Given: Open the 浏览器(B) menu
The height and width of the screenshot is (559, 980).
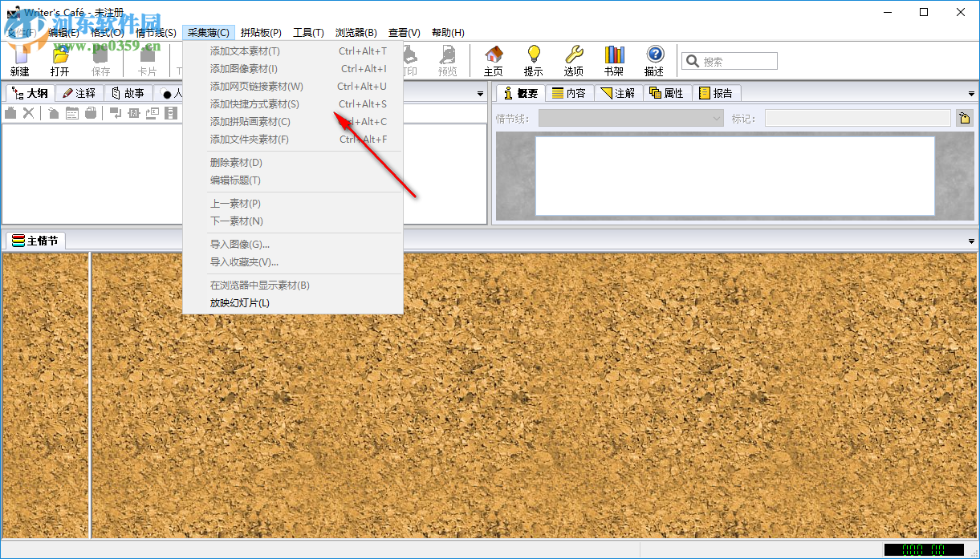Looking at the screenshot, I should tap(356, 32).
